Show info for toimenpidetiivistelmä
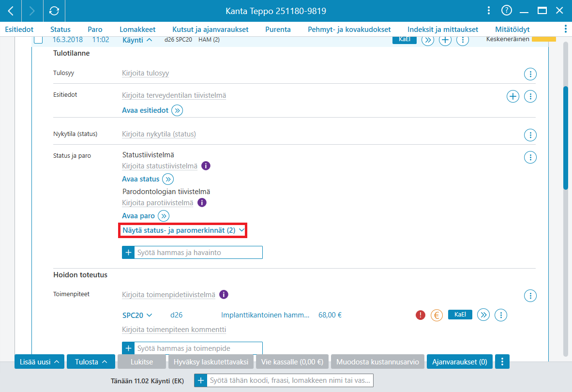 pyautogui.click(x=224, y=294)
